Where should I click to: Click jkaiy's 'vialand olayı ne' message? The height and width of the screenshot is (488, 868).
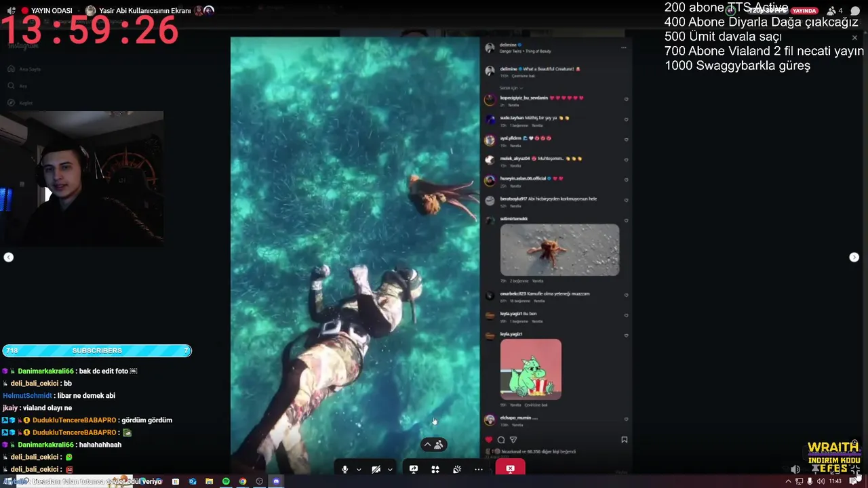coord(37,408)
